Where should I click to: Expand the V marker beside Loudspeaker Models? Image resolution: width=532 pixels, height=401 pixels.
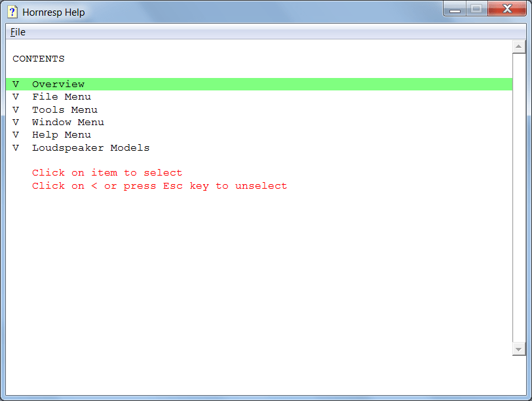coord(16,148)
